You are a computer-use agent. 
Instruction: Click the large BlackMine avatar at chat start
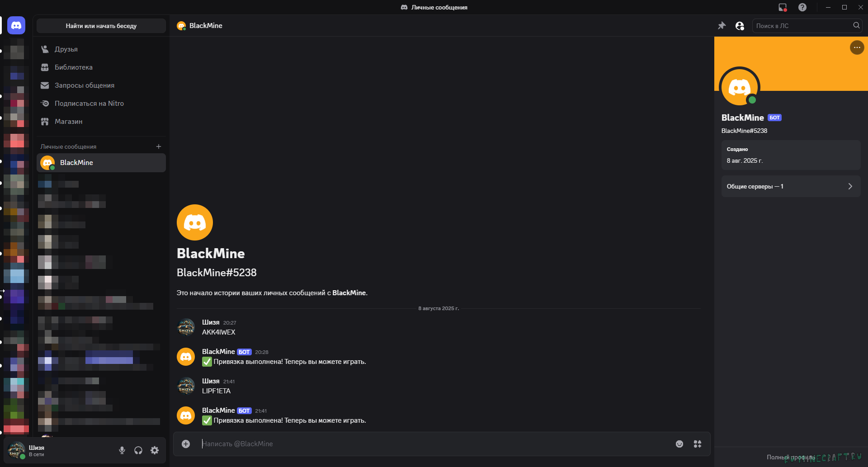point(195,222)
